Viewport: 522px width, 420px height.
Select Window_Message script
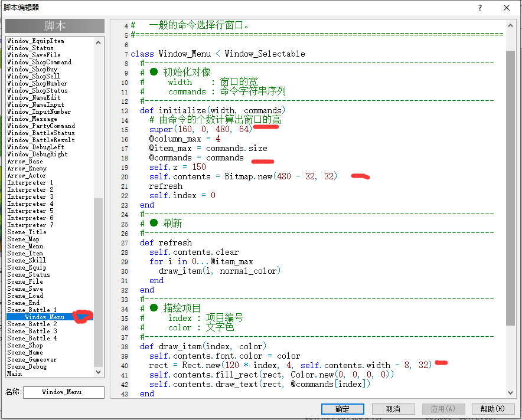[32, 119]
